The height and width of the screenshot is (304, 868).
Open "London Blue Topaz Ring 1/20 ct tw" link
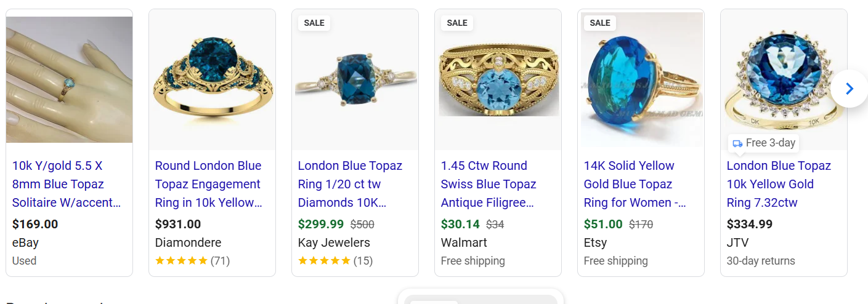coord(350,184)
